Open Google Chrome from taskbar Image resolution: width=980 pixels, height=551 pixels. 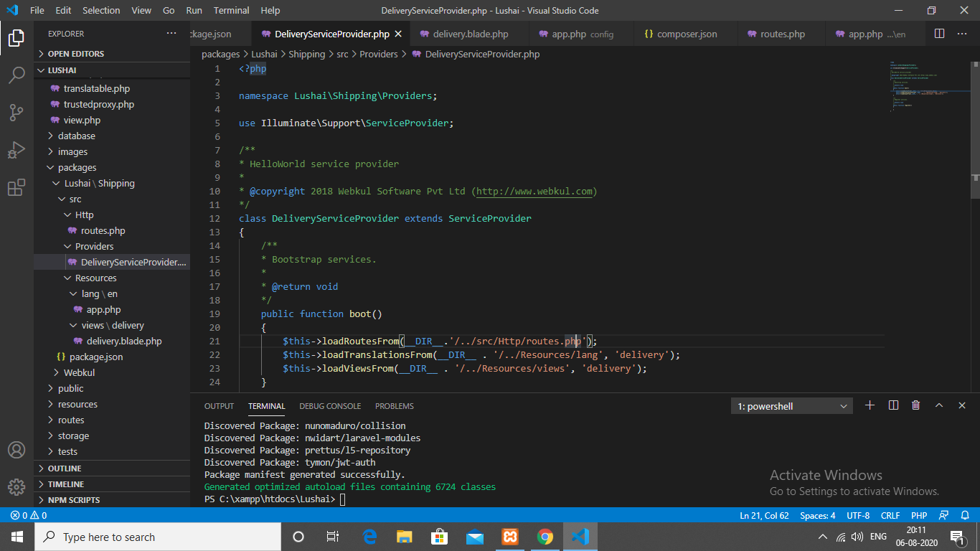(x=545, y=537)
